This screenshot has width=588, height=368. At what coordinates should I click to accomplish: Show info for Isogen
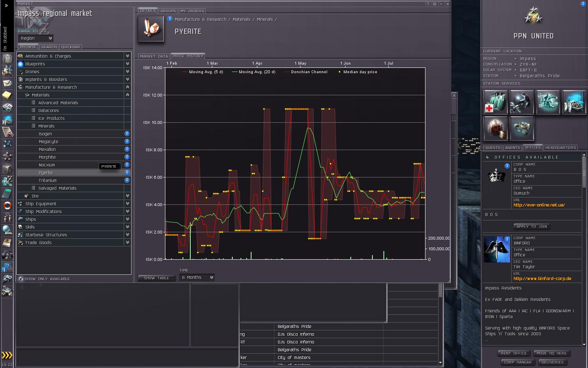pyautogui.click(x=127, y=134)
